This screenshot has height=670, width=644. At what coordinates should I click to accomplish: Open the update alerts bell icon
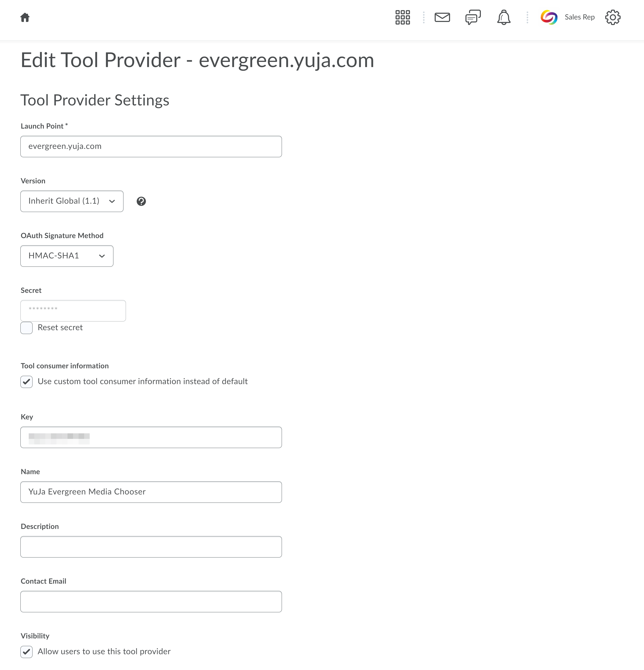(504, 17)
